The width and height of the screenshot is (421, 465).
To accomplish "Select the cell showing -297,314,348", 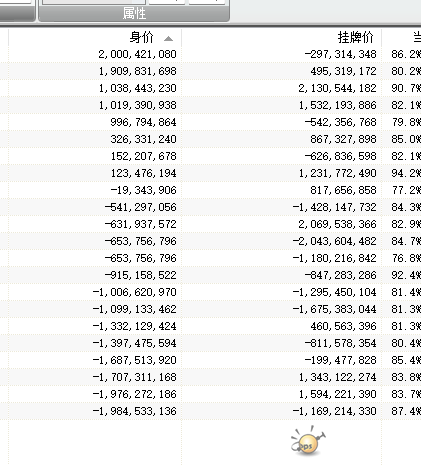I will click(x=282, y=54).
